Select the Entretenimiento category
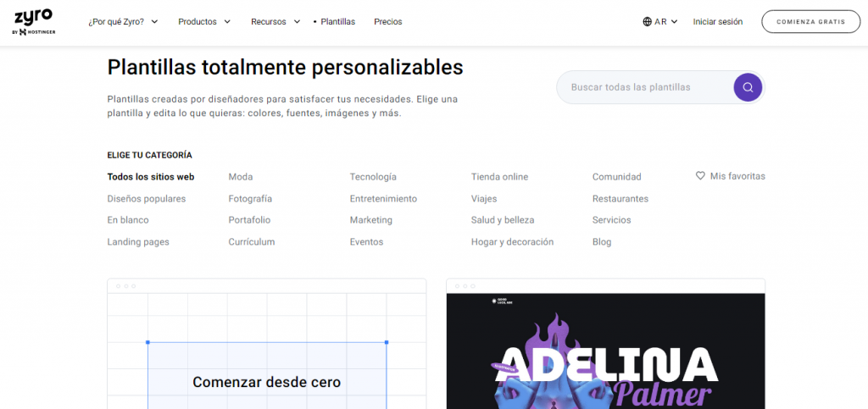The height and width of the screenshot is (409, 868). click(383, 198)
